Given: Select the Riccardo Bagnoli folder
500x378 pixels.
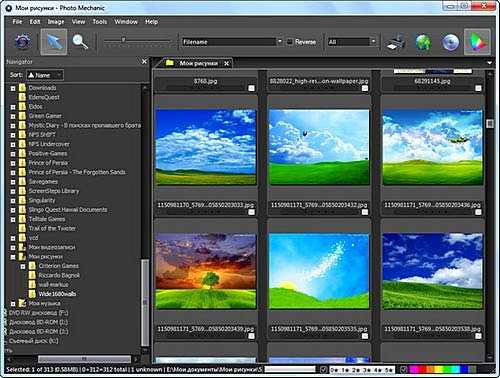Looking at the screenshot, I should click(x=59, y=275).
